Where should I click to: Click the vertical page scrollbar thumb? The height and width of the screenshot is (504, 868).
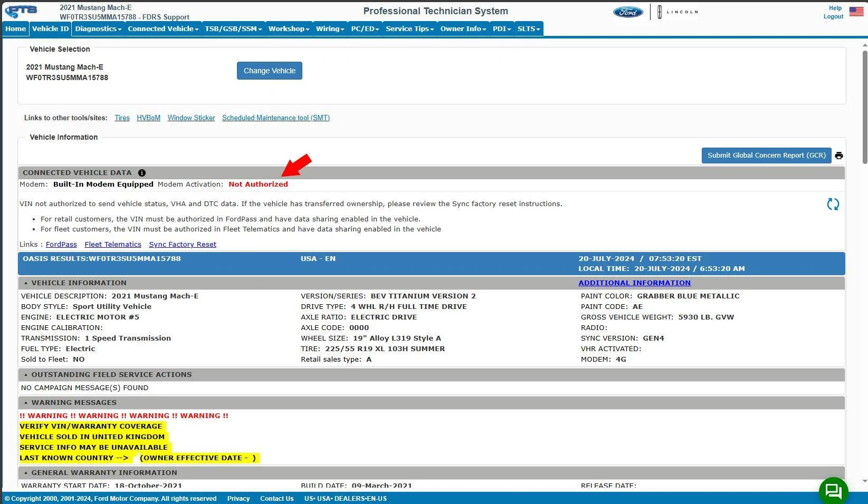[x=865, y=107]
